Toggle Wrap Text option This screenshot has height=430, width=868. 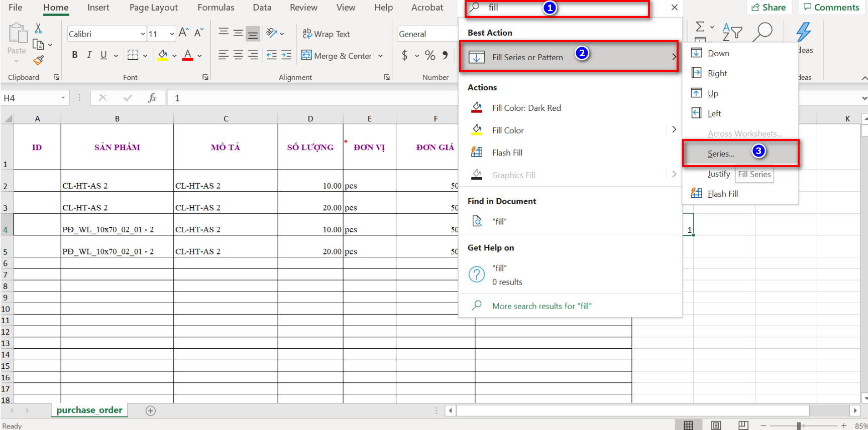326,34
